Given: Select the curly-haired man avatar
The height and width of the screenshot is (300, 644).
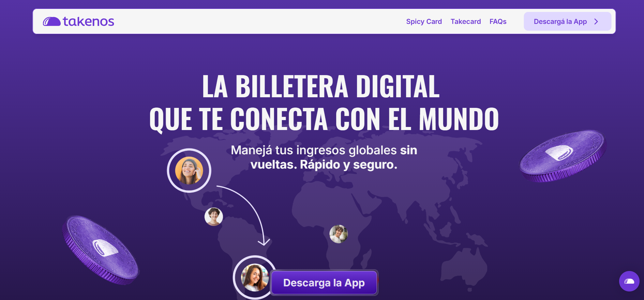Looking at the screenshot, I should tap(214, 217).
